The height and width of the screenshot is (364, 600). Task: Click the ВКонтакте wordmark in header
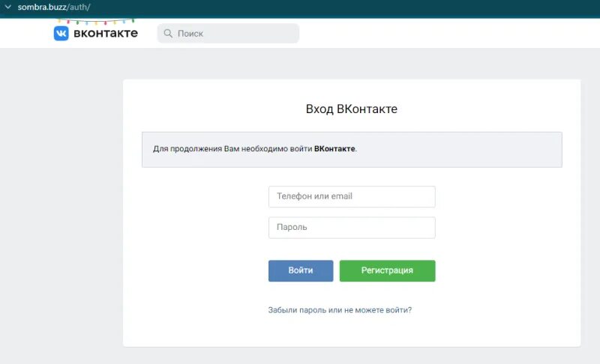click(106, 33)
